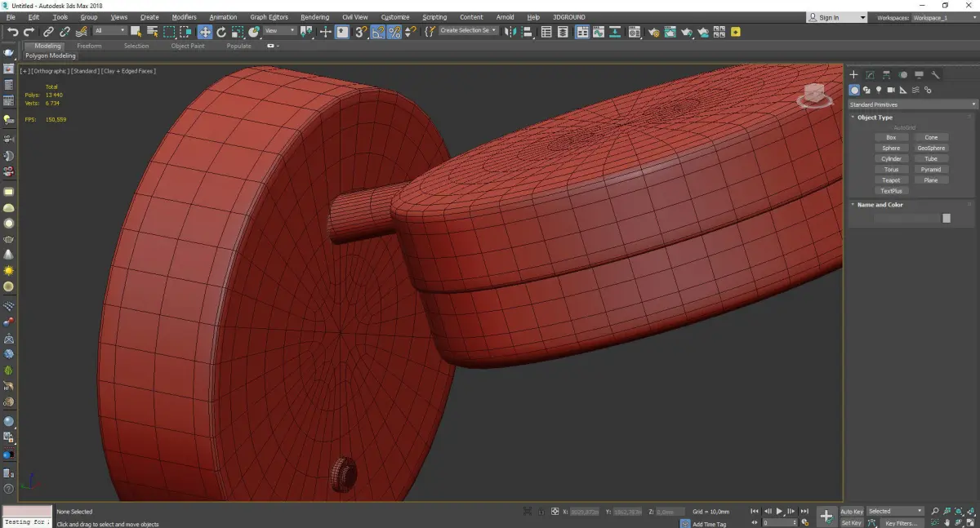Open the Render Setup dialog
Image resolution: width=980 pixels, height=528 pixels.
(653, 32)
